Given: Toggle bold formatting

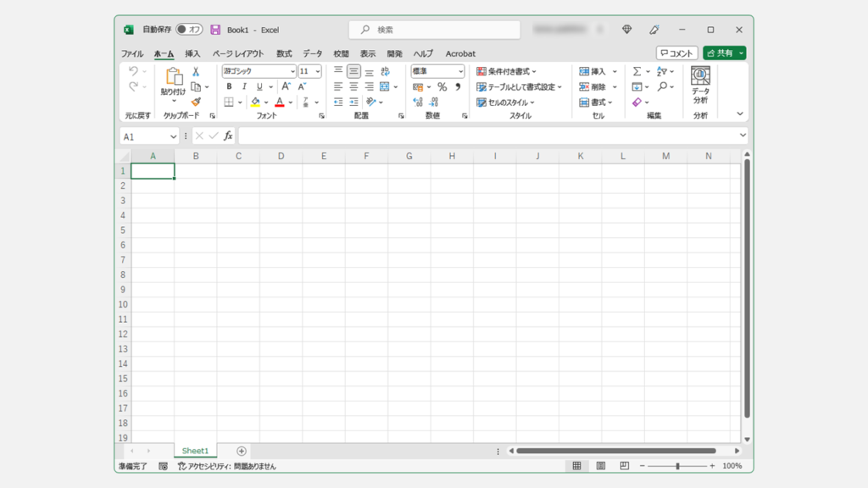Looking at the screenshot, I should point(229,86).
